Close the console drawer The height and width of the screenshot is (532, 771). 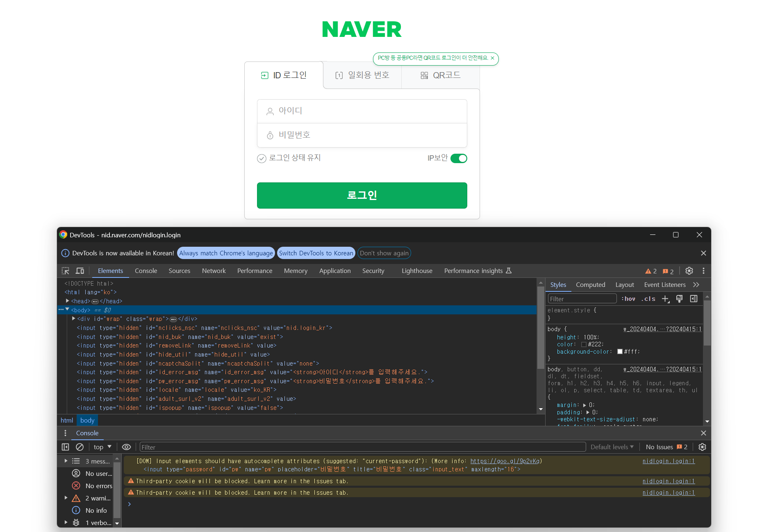click(x=703, y=433)
